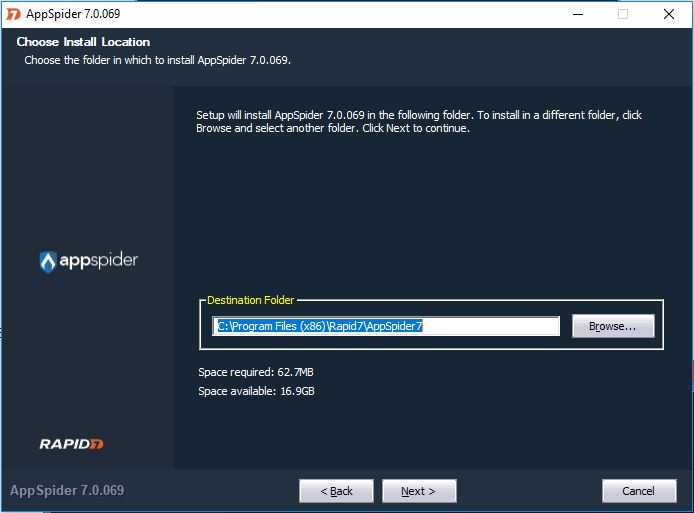The height and width of the screenshot is (513, 694).
Task: Click the Next button to continue
Action: point(419,491)
